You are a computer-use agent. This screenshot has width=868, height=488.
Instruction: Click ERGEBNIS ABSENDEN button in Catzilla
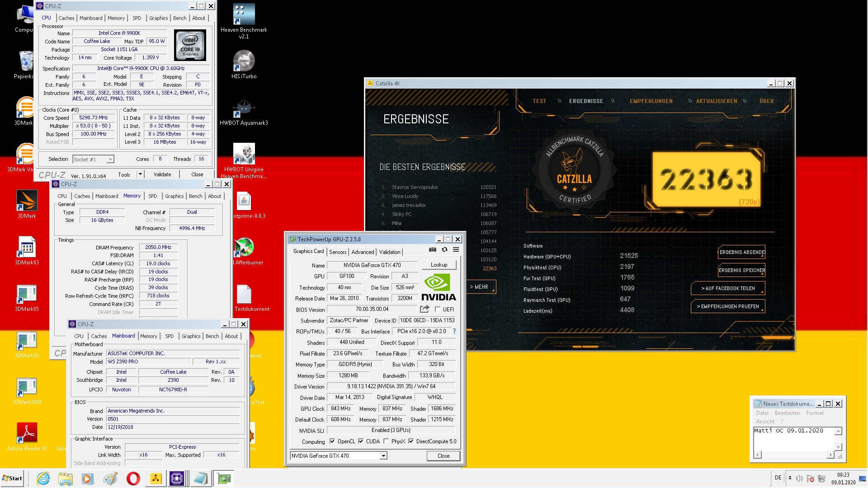coord(741,252)
